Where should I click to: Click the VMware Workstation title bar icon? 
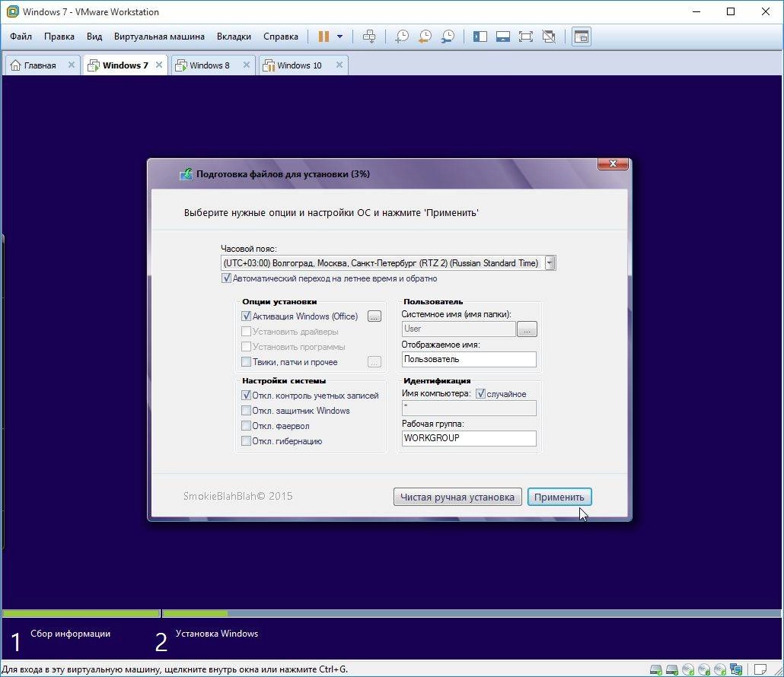pos(12,11)
